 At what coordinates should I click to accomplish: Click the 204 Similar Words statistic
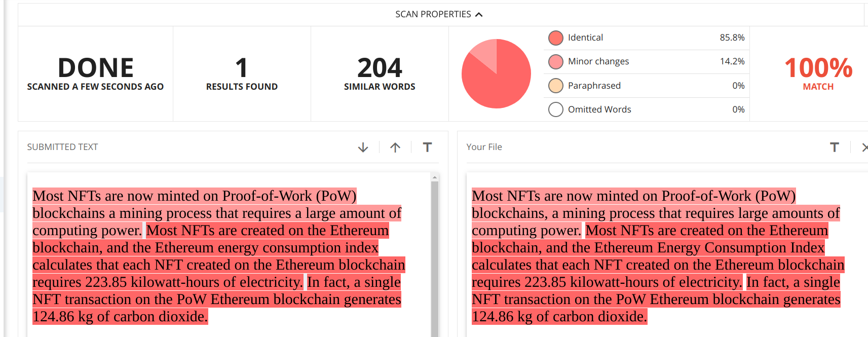point(380,74)
